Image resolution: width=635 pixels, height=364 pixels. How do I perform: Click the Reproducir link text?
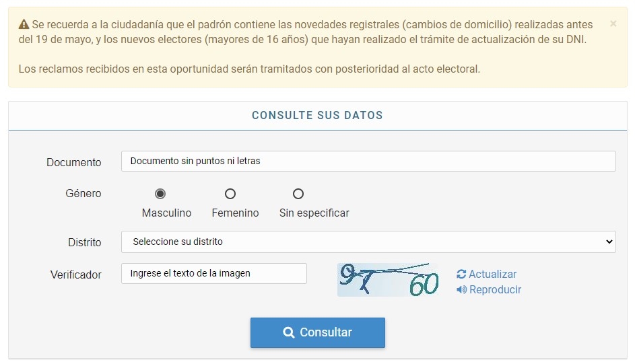tap(496, 290)
